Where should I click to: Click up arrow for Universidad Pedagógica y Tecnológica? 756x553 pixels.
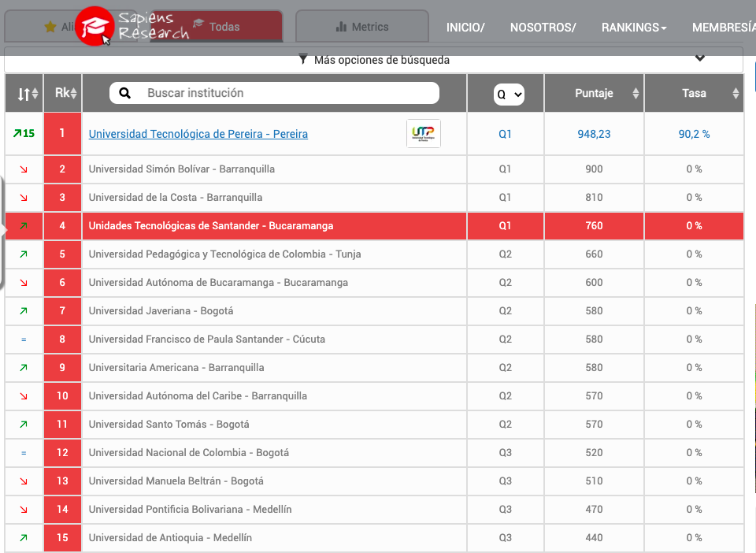coord(24,254)
